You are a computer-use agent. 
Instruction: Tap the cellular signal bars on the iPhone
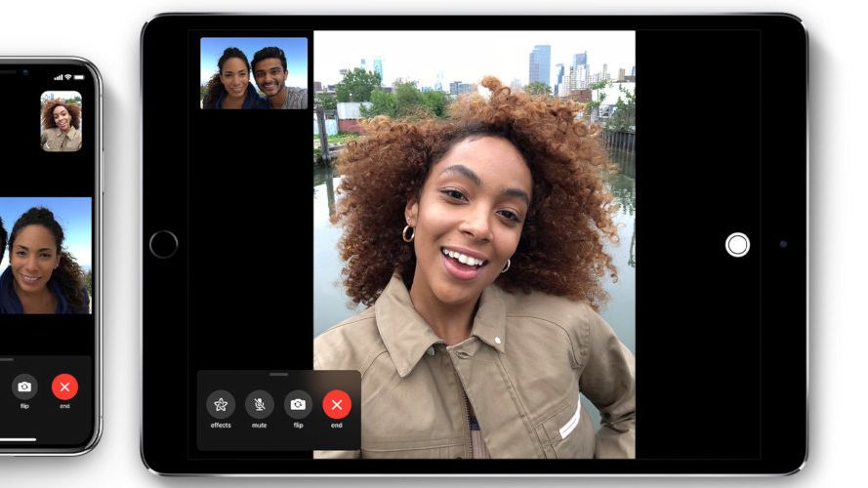(59, 77)
